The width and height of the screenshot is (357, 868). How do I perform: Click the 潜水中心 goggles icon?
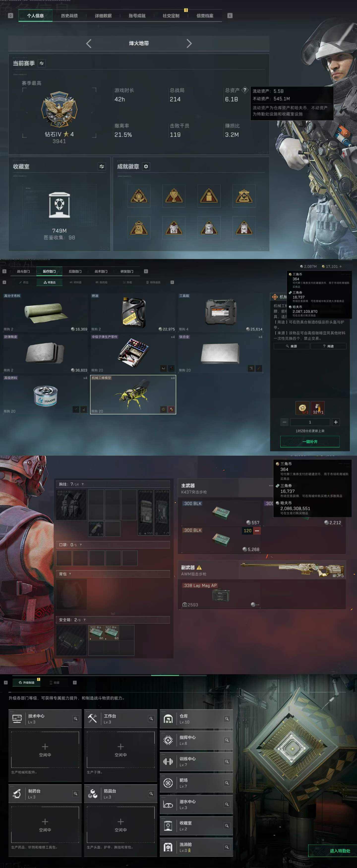tap(168, 804)
